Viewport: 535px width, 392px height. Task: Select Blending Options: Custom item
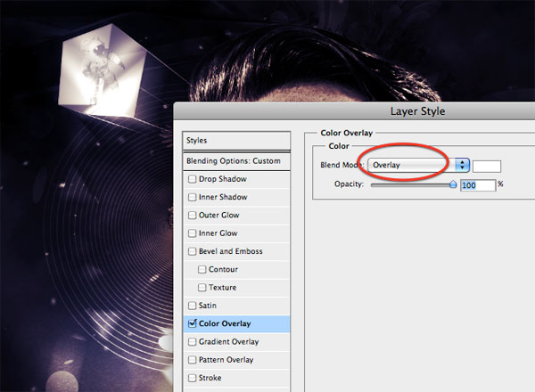(236, 161)
